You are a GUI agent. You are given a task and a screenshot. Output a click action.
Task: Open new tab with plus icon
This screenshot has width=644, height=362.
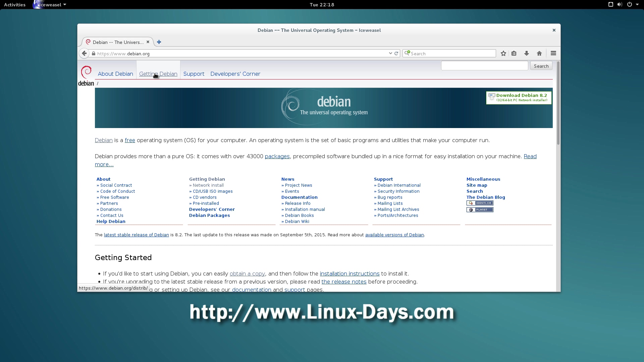tap(159, 42)
